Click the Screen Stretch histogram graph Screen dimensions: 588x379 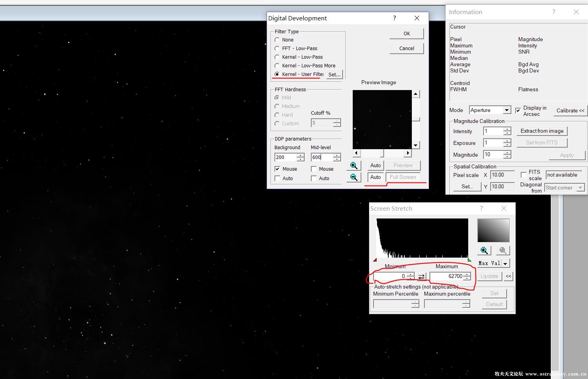pyautogui.click(x=422, y=238)
